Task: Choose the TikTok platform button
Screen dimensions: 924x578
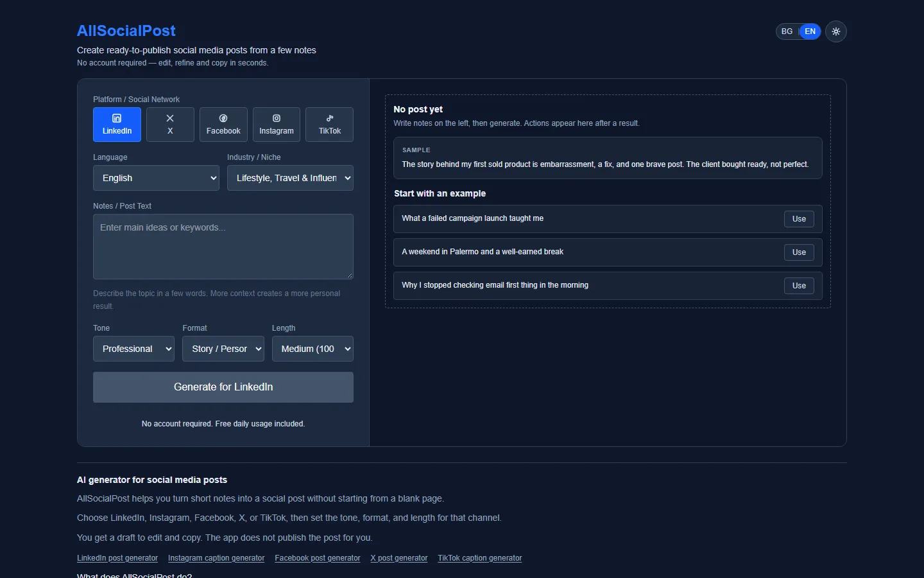Action: 330,125
